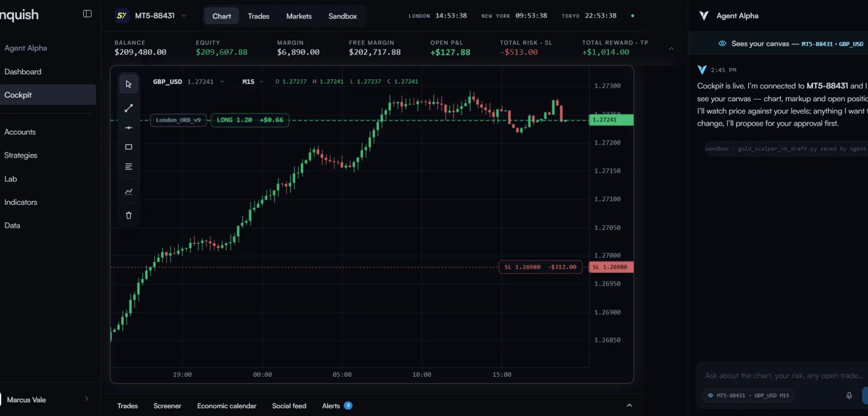Delete drawings with the trash icon

pyautogui.click(x=129, y=215)
